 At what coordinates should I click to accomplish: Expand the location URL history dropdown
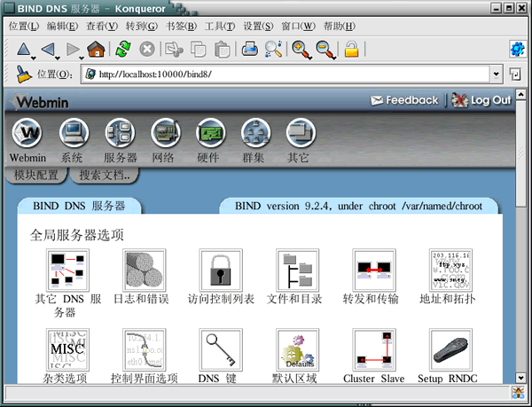pos(496,74)
